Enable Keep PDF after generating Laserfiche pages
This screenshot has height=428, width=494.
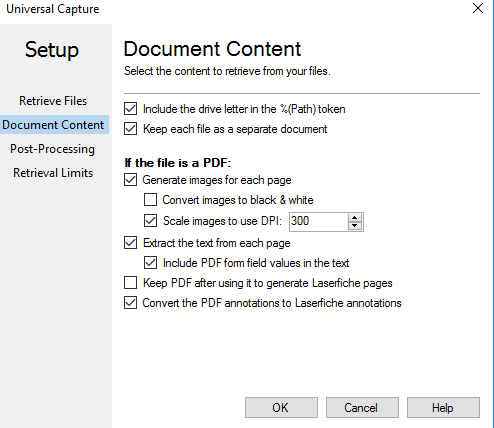point(130,283)
